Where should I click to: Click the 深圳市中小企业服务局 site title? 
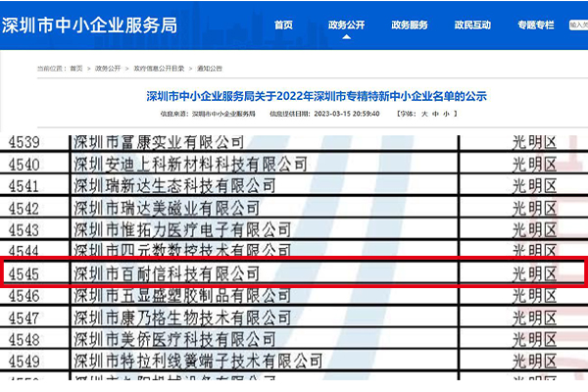click(89, 25)
